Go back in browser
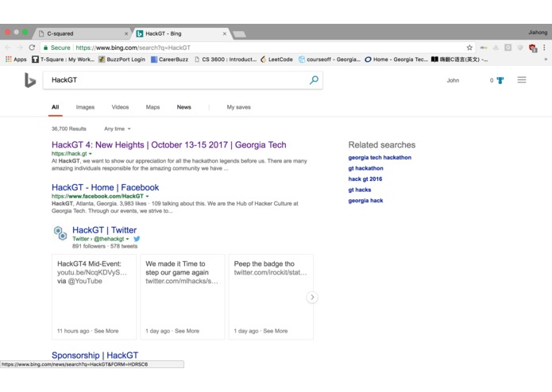552x392 pixels. click(8, 48)
